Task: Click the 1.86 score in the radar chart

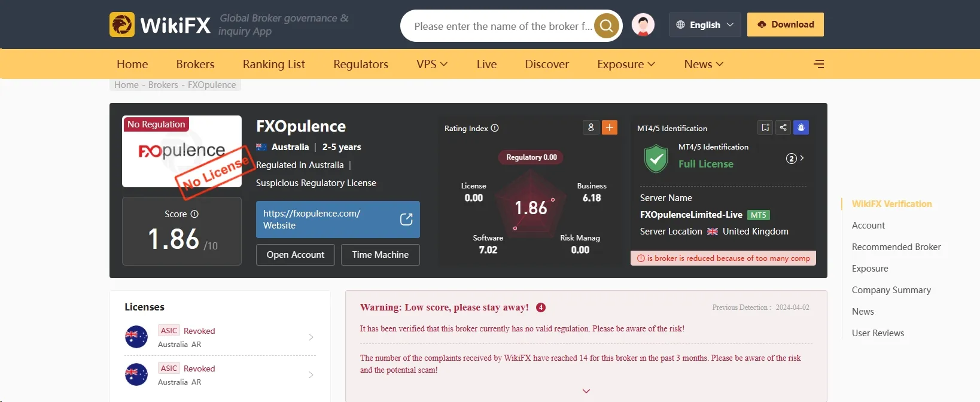Action: pos(531,208)
